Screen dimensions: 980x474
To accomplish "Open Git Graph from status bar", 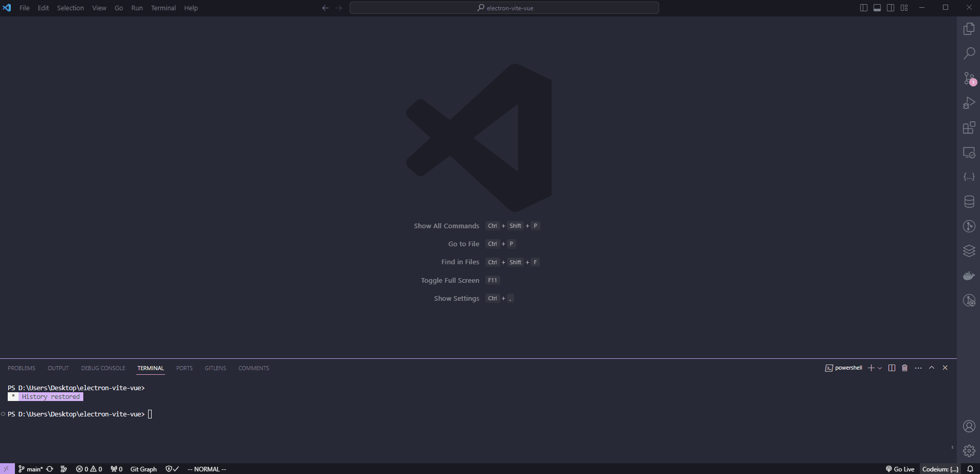I will [143, 469].
